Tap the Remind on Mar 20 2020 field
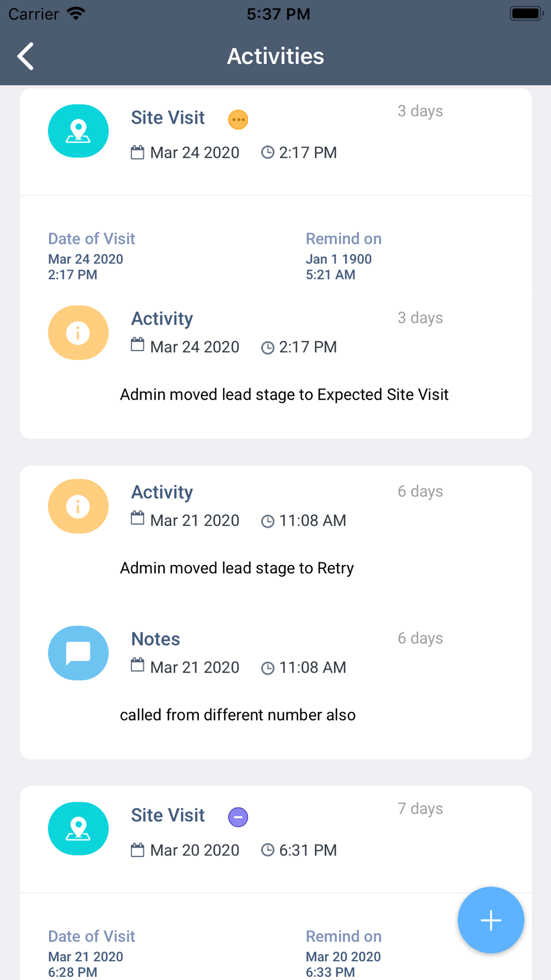Screen dimensions: 551x980 click(x=344, y=954)
